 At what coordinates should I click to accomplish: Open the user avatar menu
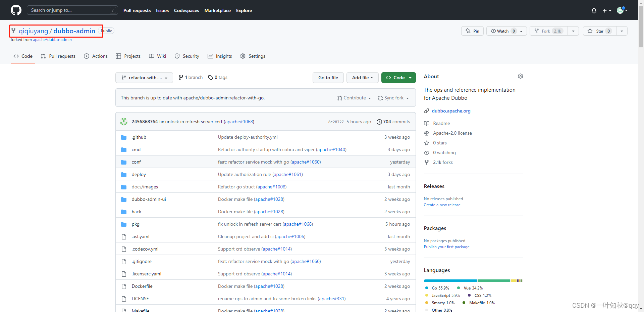click(622, 10)
